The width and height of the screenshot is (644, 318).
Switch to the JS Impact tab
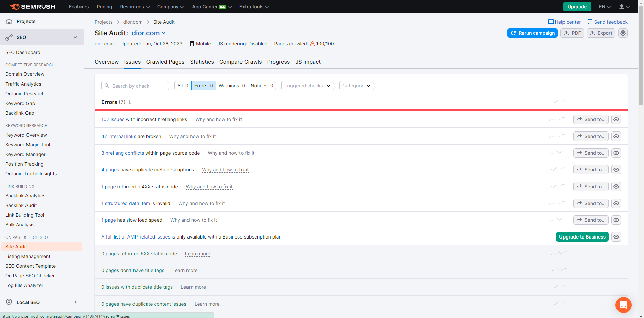(308, 62)
